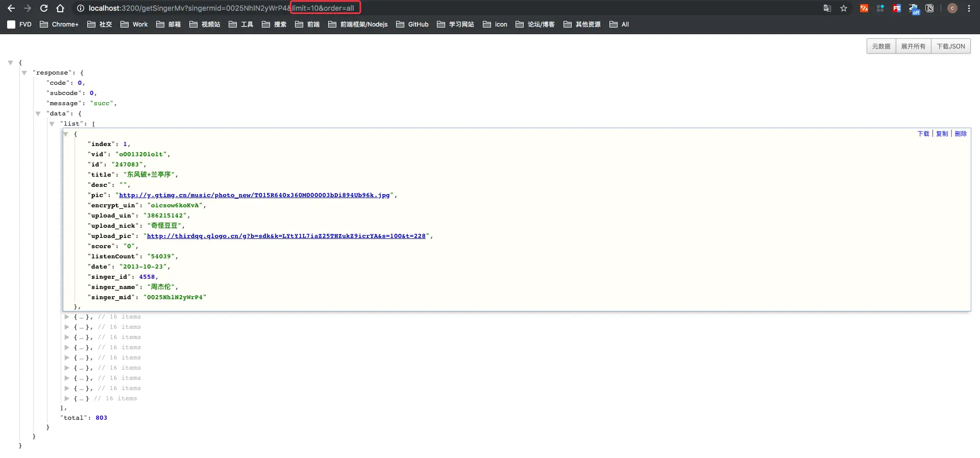Open the Google Translate icon in address bar
This screenshot has width=980, height=458.
click(827, 8)
